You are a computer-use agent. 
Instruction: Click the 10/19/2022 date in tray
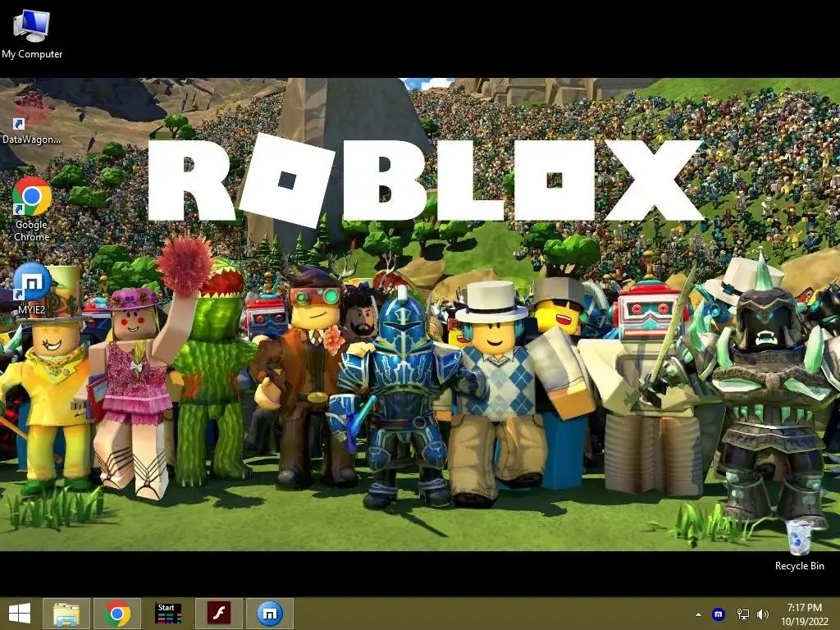tap(804, 622)
